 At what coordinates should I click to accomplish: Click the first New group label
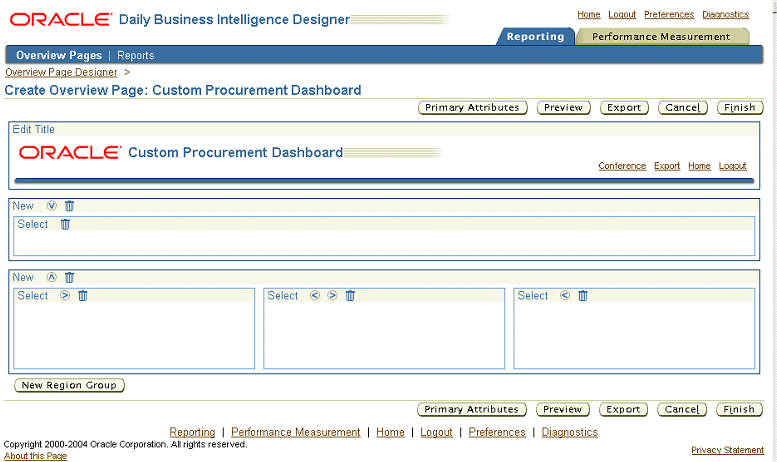23,206
